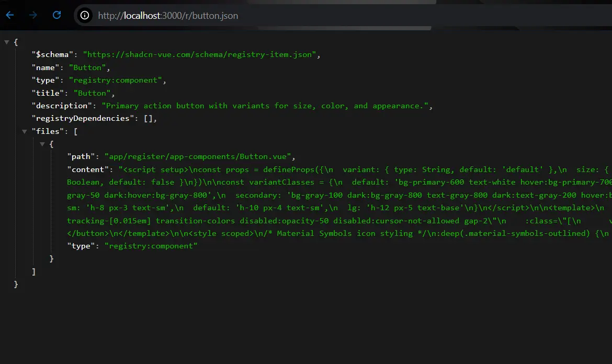Viewport: 612px width, 364px height.
Task: Click the "name" key
Action: click(x=46, y=67)
